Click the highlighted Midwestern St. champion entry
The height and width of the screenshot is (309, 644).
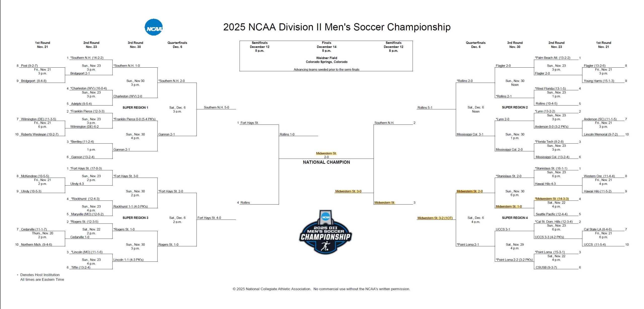point(326,153)
